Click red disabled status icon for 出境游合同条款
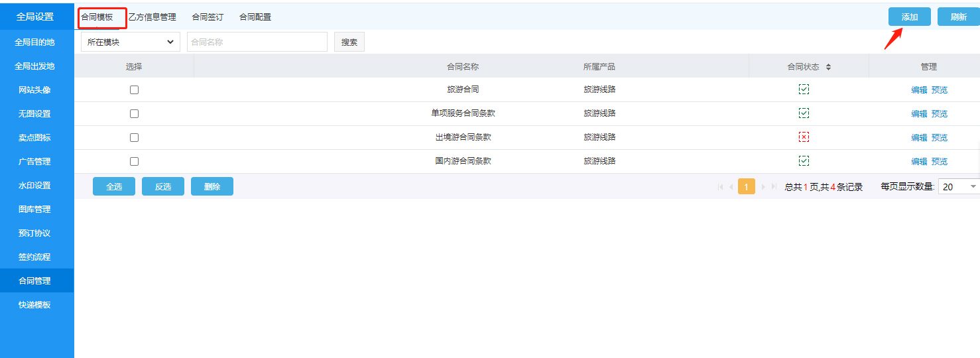 pyautogui.click(x=804, y=137)
